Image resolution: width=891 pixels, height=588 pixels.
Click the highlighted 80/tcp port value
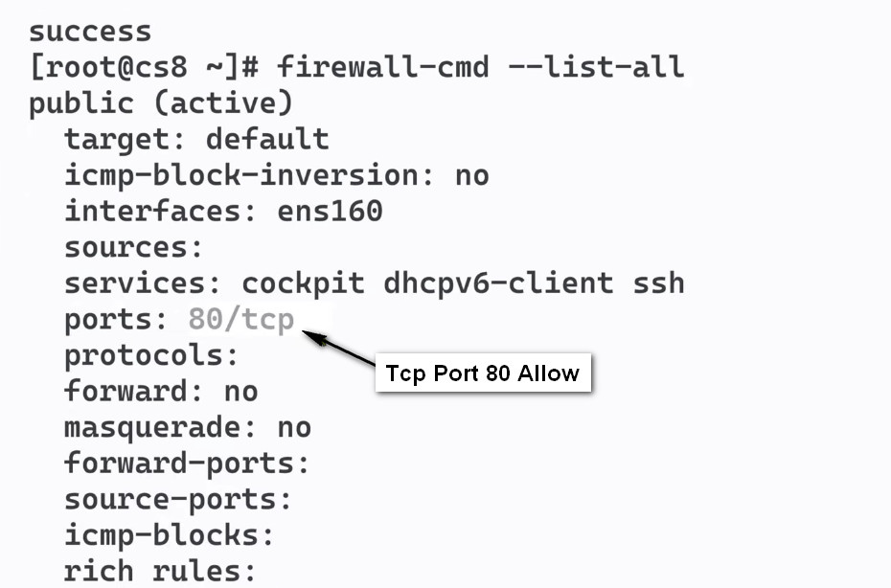pyautogui.click(x=241, y=319)
